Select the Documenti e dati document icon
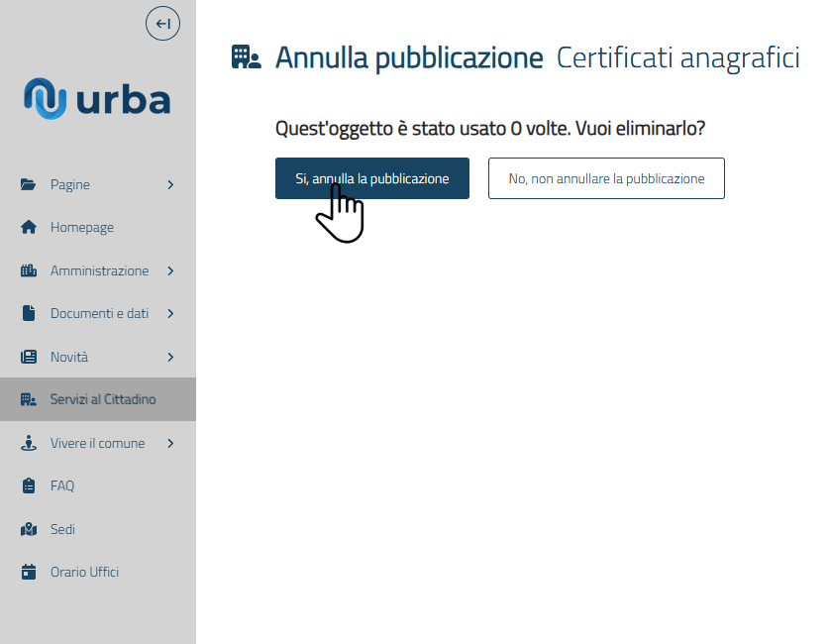831x644 pixels. pos(29,313)
